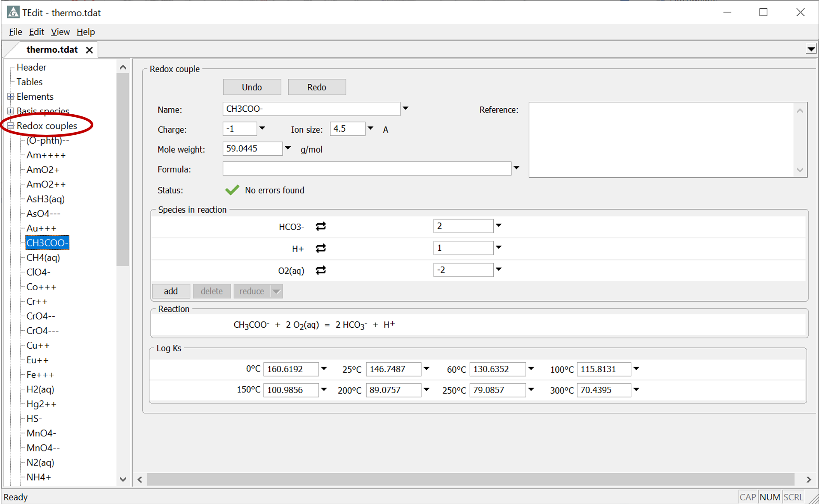Click the Undo button
Image resolution: width=820 pixels, height=504 pixels.
point(252,87)
